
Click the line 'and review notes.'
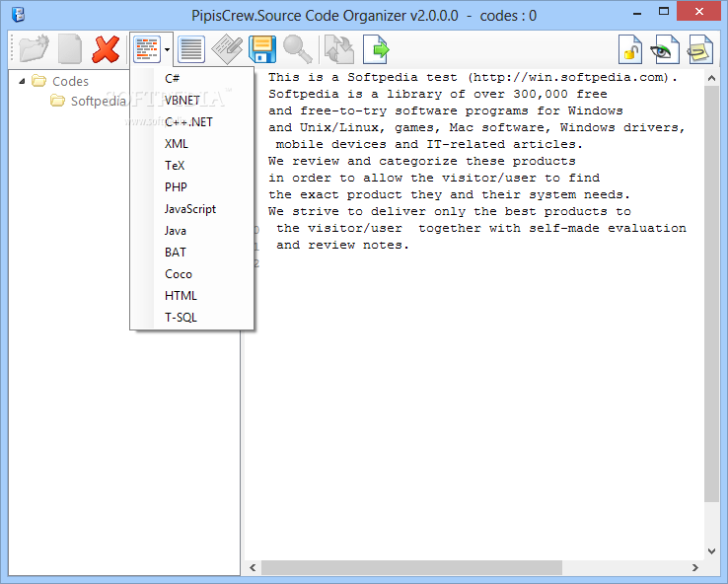point(342,245)
